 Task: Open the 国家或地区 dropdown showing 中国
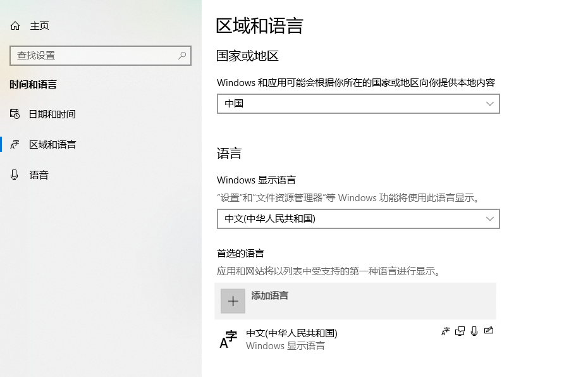click(358, 104)
